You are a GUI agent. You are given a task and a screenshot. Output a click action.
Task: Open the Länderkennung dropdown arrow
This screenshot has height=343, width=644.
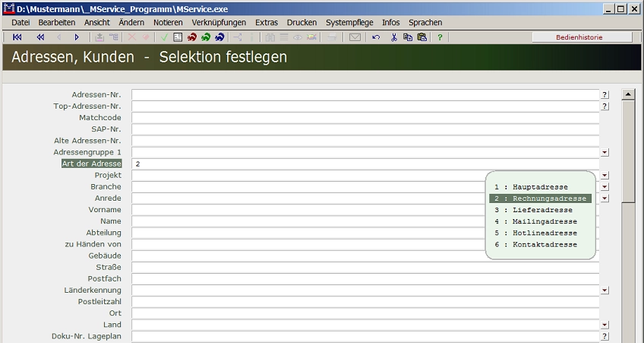(605, 291)
